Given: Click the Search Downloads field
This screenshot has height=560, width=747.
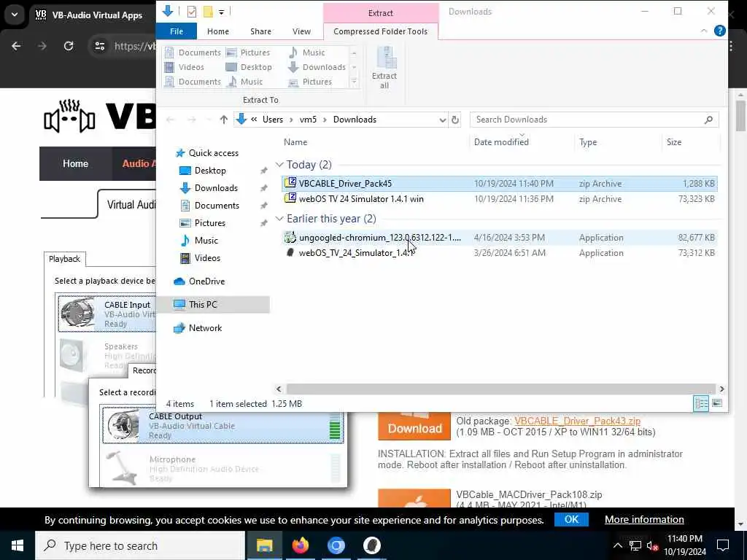Looking at the screenshot, I should tap(594, 120).
